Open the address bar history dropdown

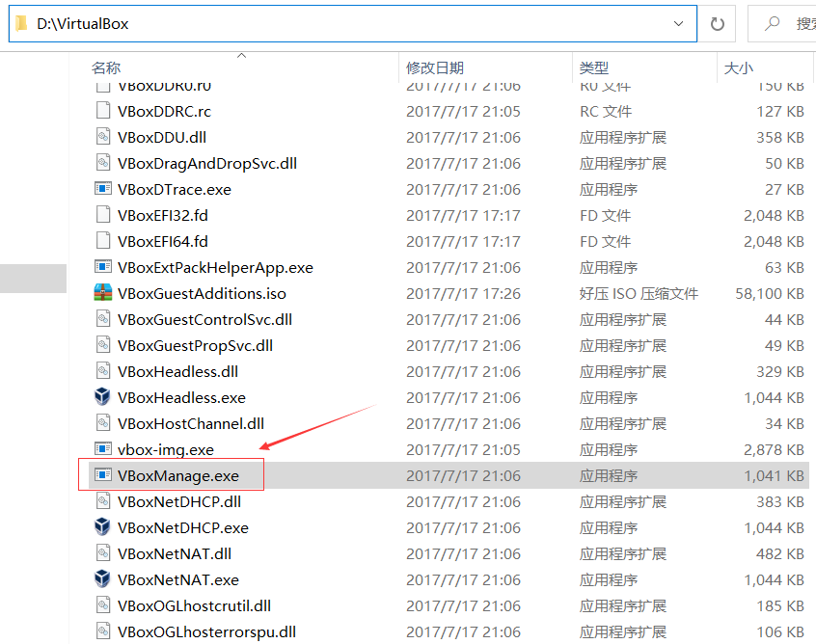[679, 23]
